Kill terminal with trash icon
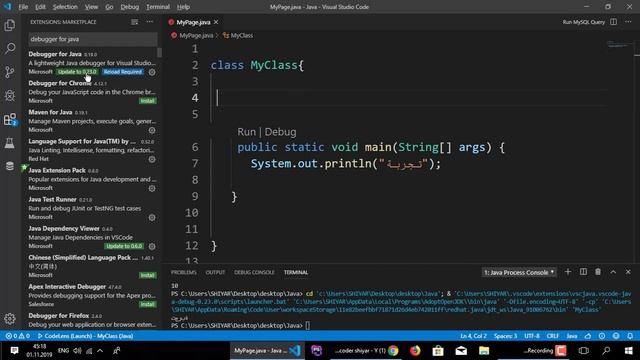The image size is (640, 360). point(598,272)
